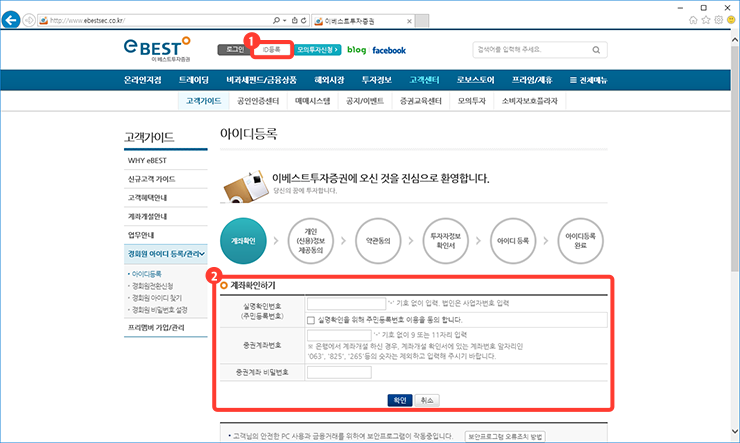The image size is (740, 443).
Task: Click the 로그인 button
Action: [x=235, y=50]
